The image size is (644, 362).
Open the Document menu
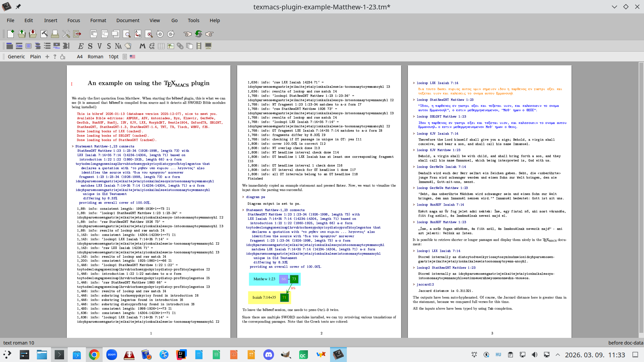pyautogui.click(x=128, y=20)
